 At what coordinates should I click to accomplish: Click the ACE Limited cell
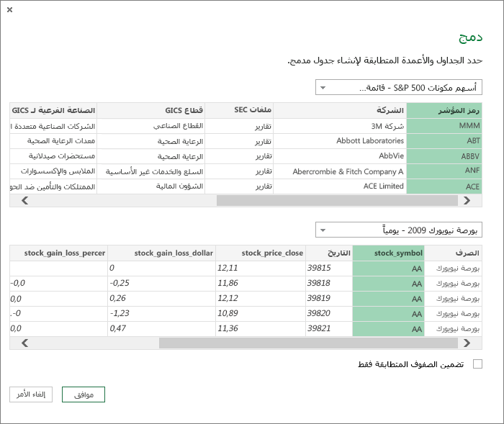click(x=340, y=186)
